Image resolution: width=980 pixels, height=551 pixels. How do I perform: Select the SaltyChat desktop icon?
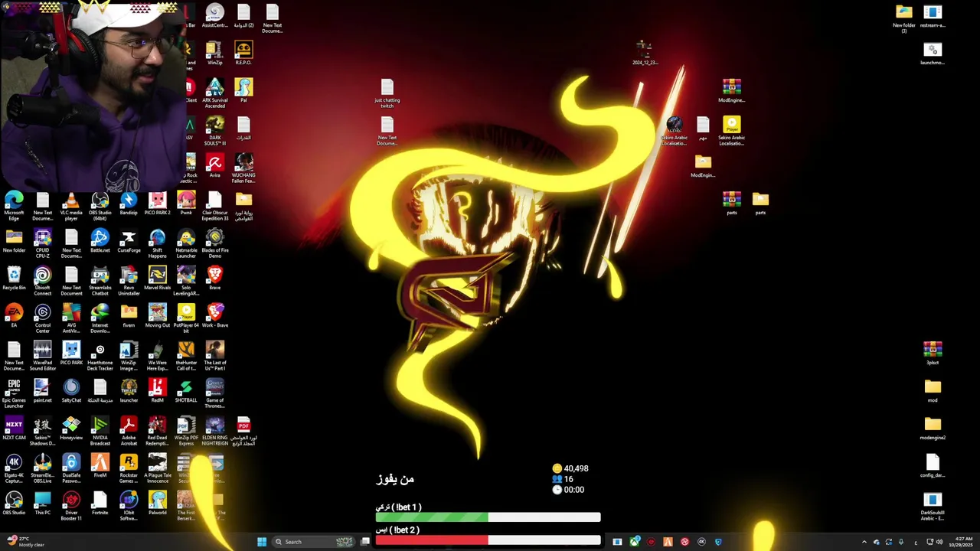(x=71, y=392)
